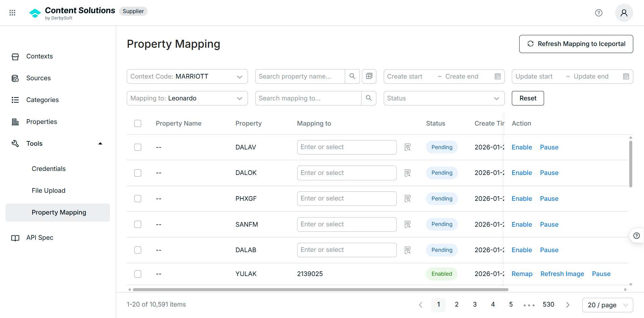Click the lookup icon in SANFM row

coord(408,224)
